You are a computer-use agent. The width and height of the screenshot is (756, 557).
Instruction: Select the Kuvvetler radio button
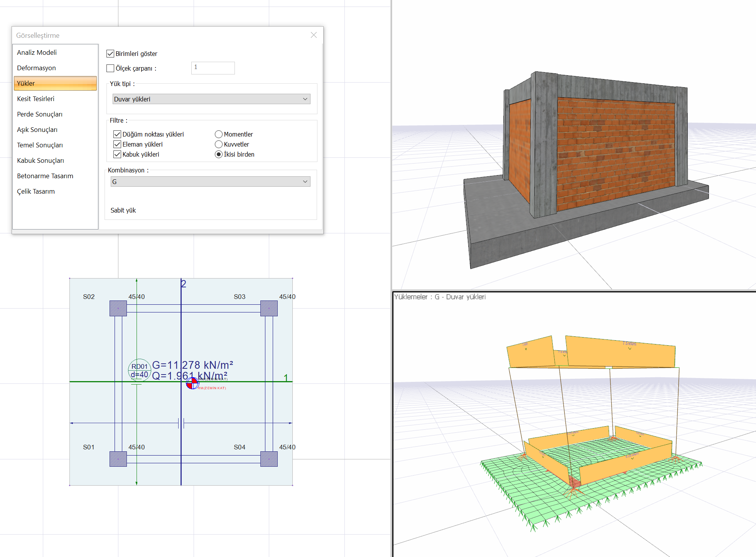(x=219, y=144)
